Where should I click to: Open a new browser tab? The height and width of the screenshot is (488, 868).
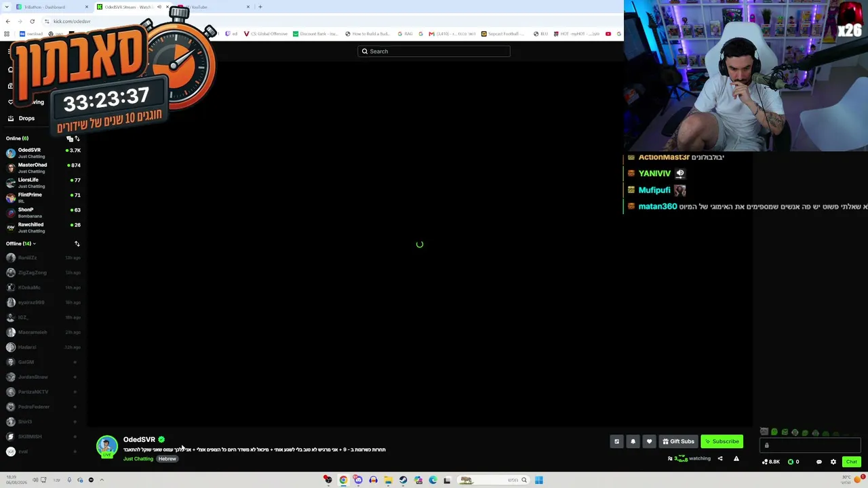(260, 7)
